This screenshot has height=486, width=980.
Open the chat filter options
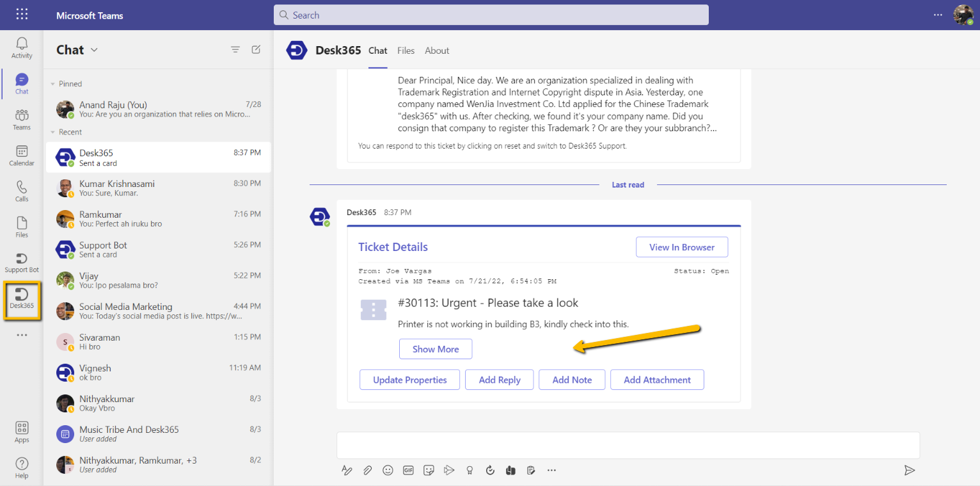(235, 49)
